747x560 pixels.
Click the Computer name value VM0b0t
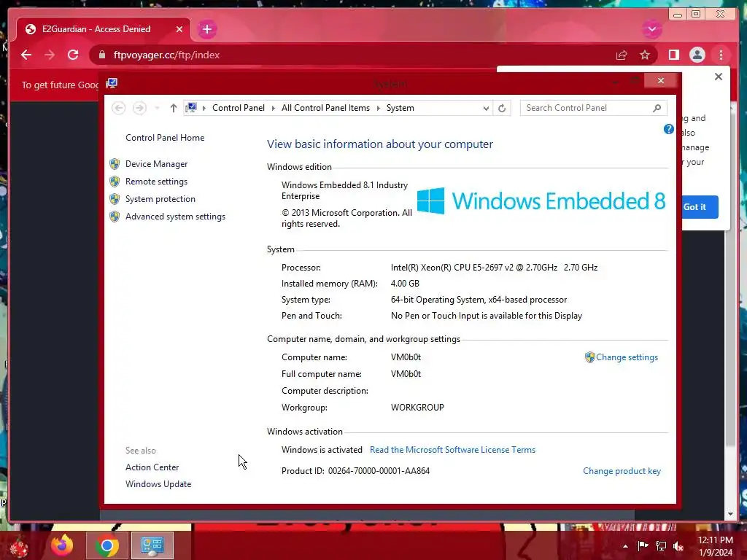click(x=406, y=357)
